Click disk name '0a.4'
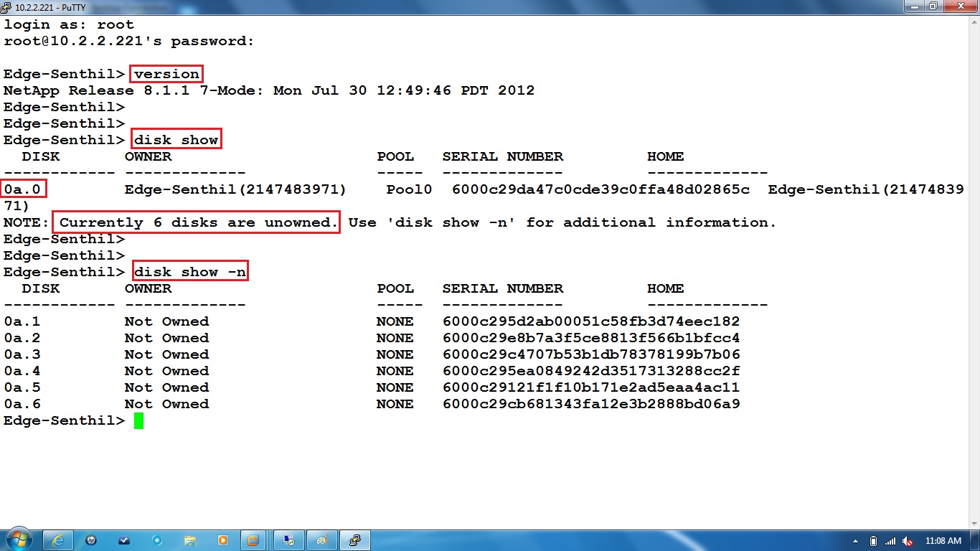980x551 pixels. click(22, 371)
